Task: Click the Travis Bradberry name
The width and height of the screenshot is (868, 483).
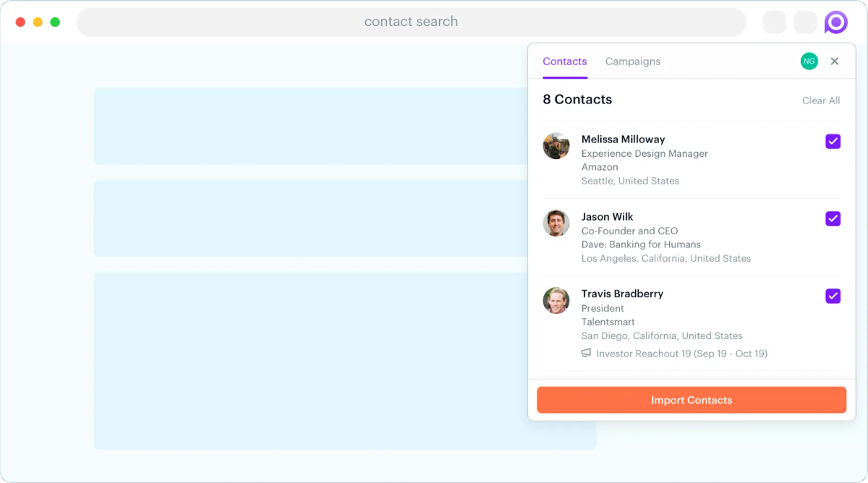Action: click(622, 294)
